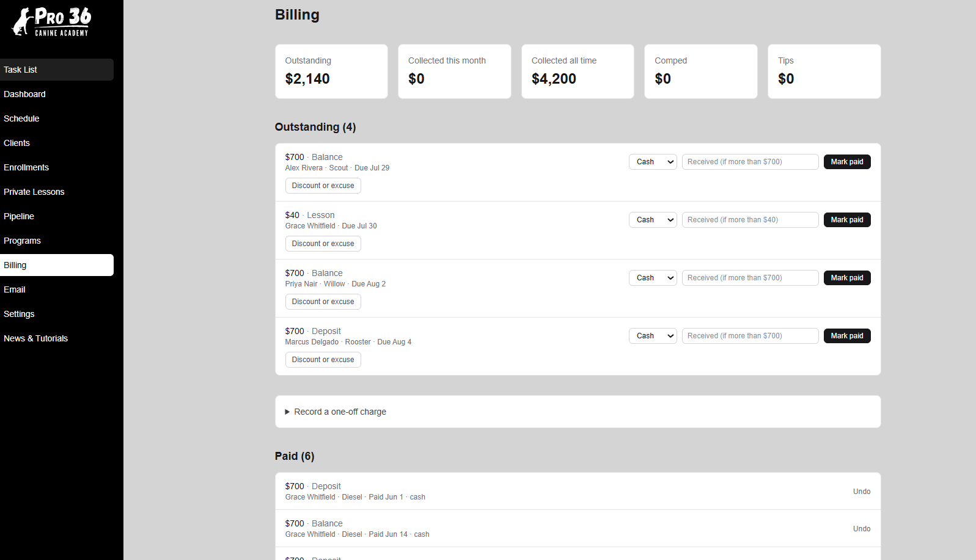
Task: Select Programs in the sidebar
Action: pyautogui.click(x=57, y=241)
